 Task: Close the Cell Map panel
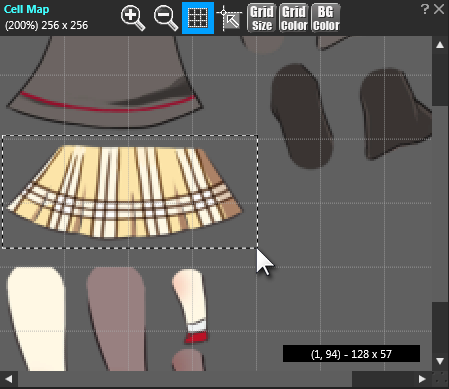(439, 9)
